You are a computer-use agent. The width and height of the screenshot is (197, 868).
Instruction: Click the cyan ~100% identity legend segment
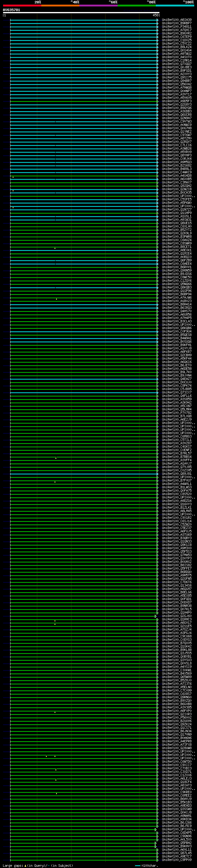[175, 6]
